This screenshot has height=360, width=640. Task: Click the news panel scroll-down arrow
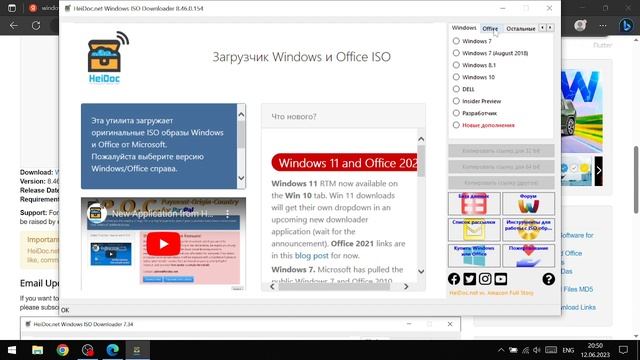pyautogui.click(x=421, y=271)
